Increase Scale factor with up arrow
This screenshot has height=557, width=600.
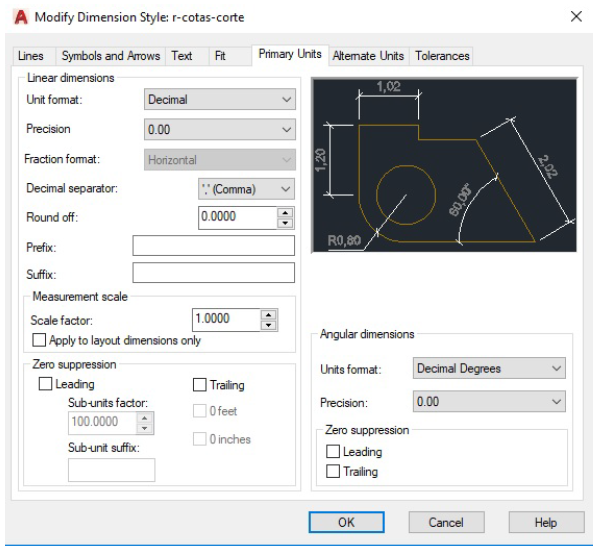click(x=269, y=315)
